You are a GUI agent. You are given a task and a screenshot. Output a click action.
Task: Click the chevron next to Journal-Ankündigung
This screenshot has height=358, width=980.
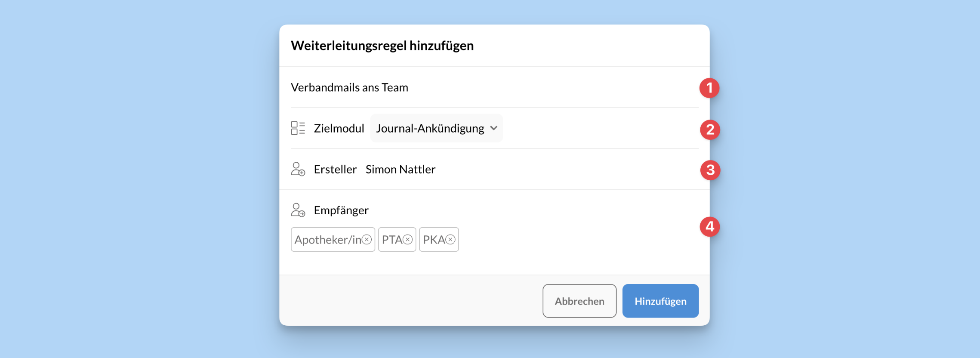pos(494,128)
